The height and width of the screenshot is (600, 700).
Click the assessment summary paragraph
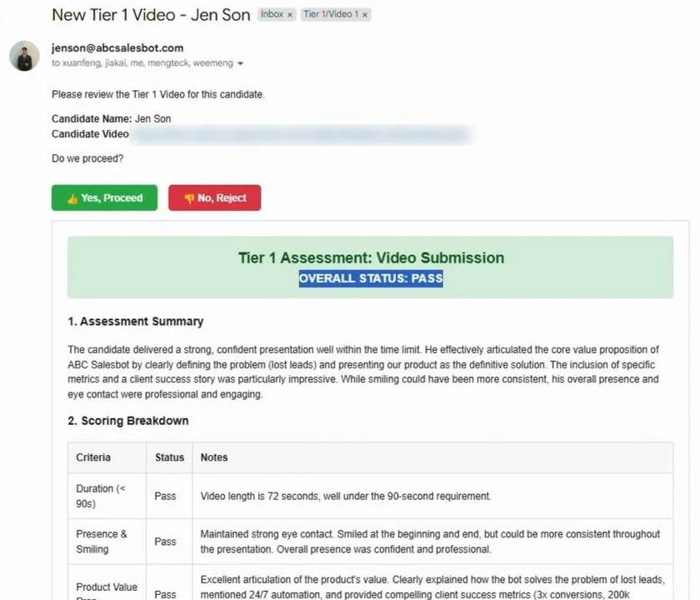click(x=363, y=372)
